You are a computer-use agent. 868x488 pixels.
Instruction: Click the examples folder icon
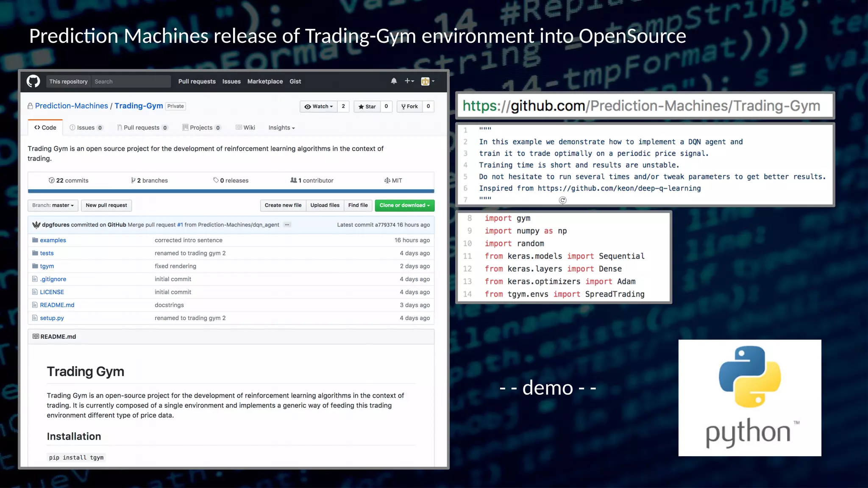[x=35, y=240]
